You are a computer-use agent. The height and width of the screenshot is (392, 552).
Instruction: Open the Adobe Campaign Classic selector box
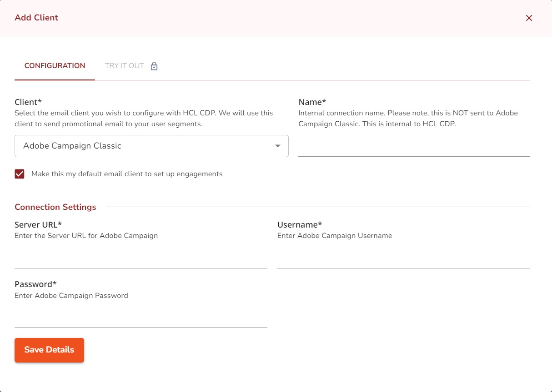pyautogui.click(x=146, y=146)
